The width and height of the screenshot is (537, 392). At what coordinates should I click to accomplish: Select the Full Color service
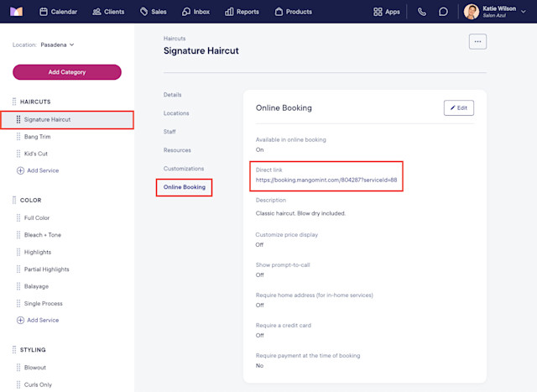tap(37, 218)
